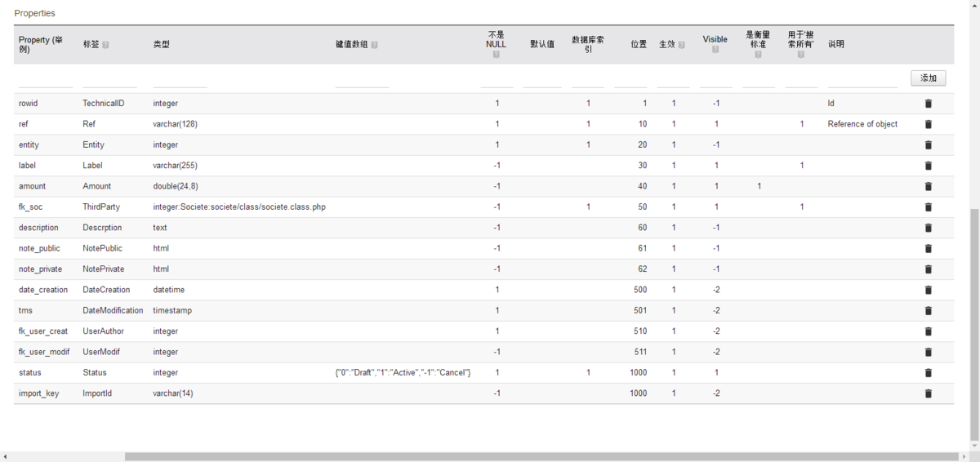
Task: Select the 'ThirdParty' label cell
Action: (101, 207)
